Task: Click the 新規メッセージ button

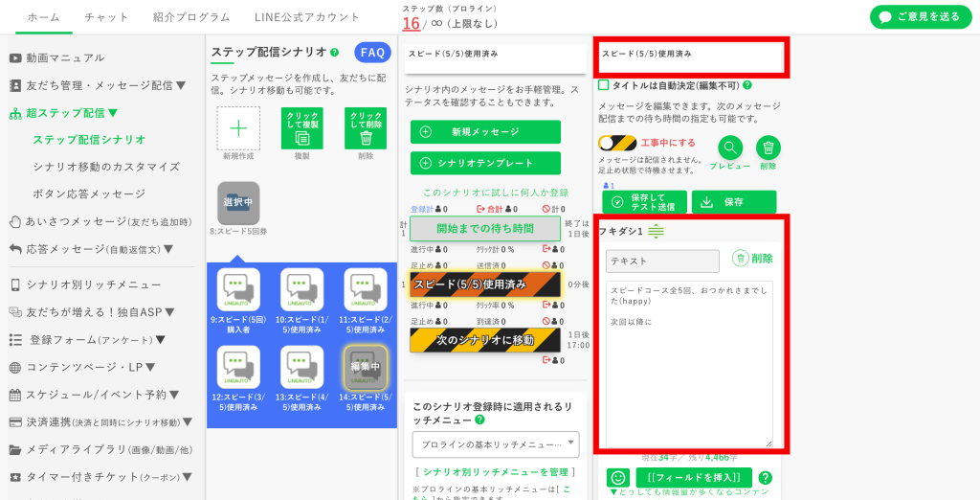Action: pyautogui.click(x=485, y=132)
